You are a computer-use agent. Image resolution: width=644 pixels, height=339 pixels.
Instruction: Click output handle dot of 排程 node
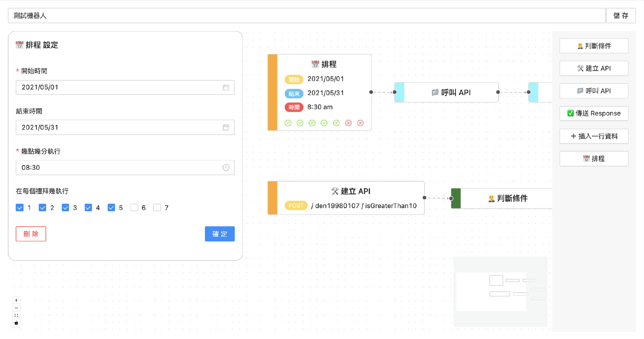click(371, 92)
